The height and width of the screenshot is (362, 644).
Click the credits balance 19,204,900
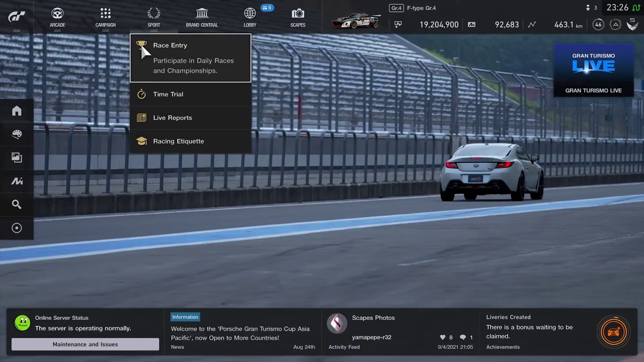click(x=439, y=25)
